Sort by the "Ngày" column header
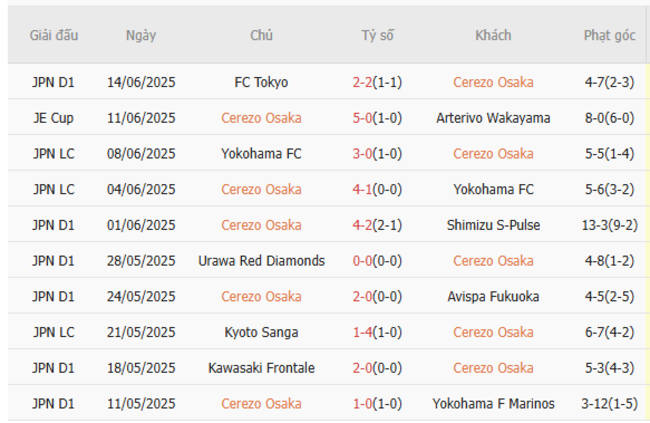Screen dimensions: 650x423 coord(141,35)
